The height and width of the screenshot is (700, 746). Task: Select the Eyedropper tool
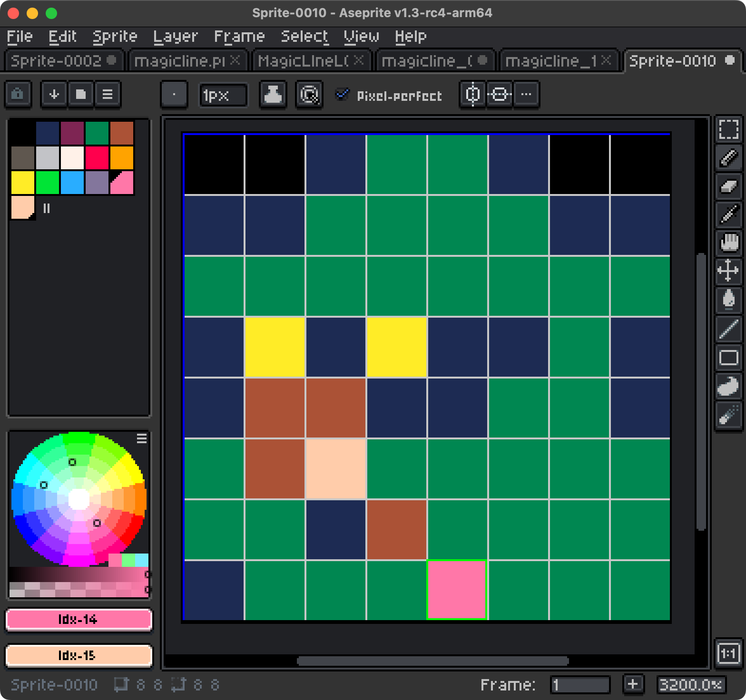[x=728, y=214]
